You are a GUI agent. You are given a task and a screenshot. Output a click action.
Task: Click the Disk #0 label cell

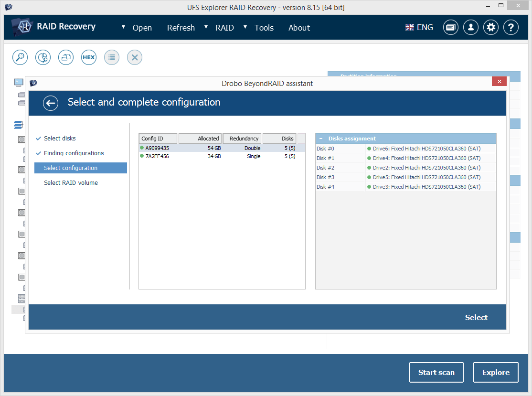tap(340, 149)
